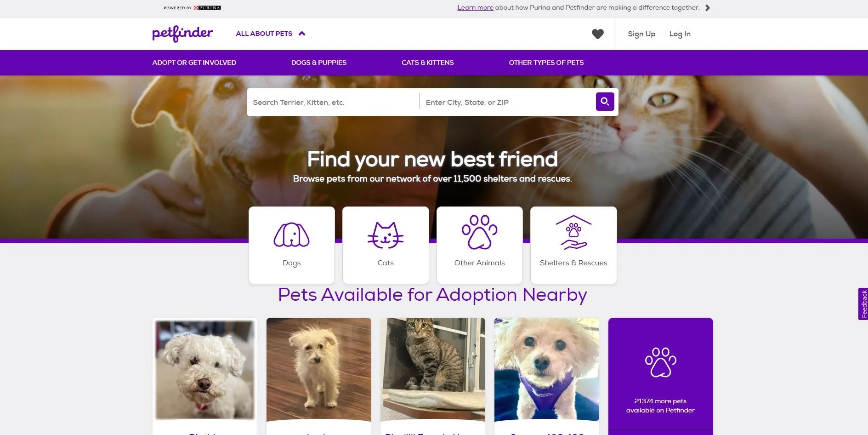Expand the Dogs & Puppies menu
This screenshot has width=868, height=435.
319,63
